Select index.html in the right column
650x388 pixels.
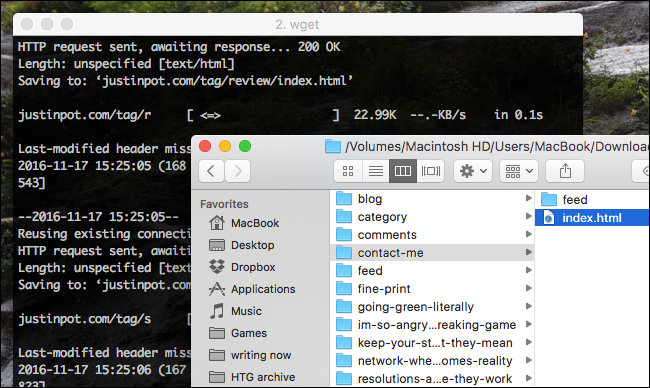pyautogui.click(x=592, y=218)
